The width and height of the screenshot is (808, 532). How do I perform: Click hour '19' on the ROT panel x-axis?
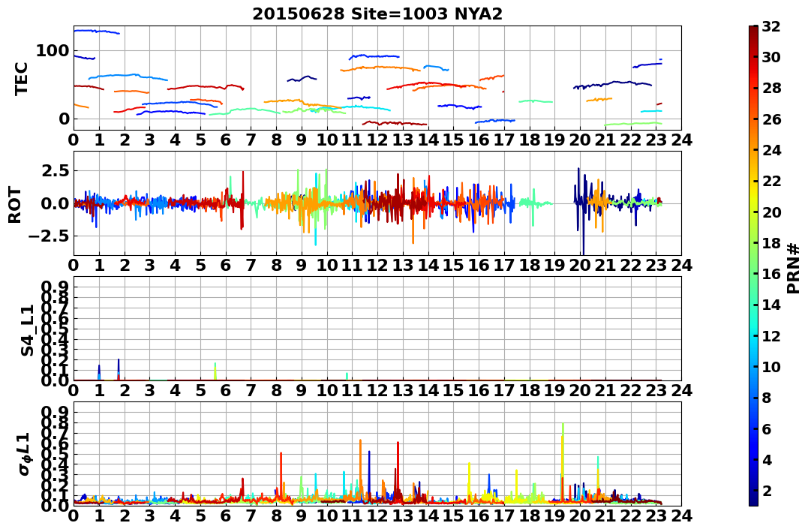[x=554, y=266]
